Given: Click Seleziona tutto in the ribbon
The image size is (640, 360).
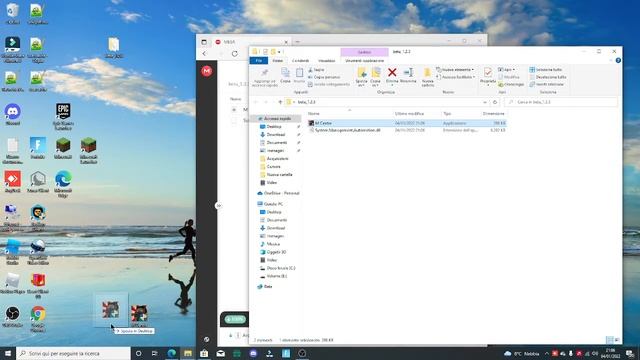Looking at the screenshot, I should [x=547, y=70].
